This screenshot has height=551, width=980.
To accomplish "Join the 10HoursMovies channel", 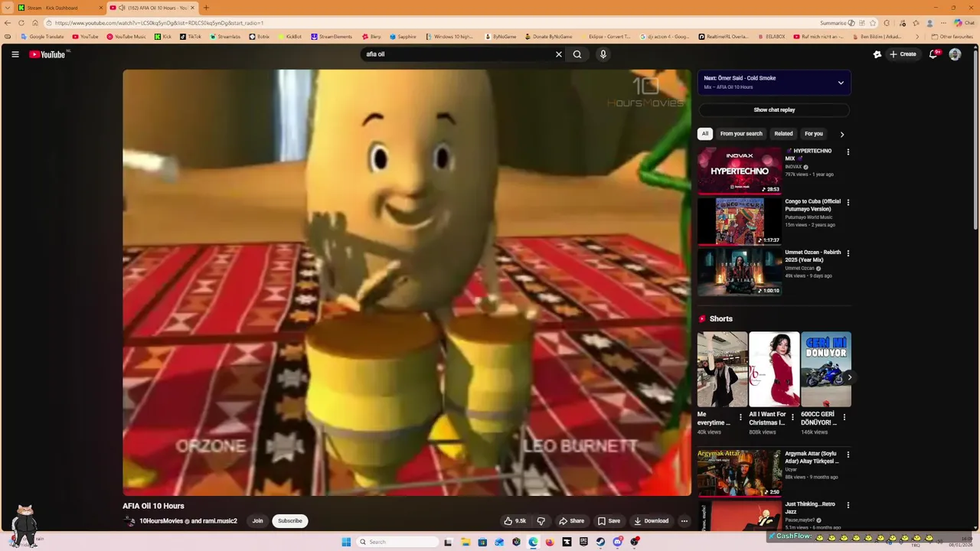I will 257,521.
